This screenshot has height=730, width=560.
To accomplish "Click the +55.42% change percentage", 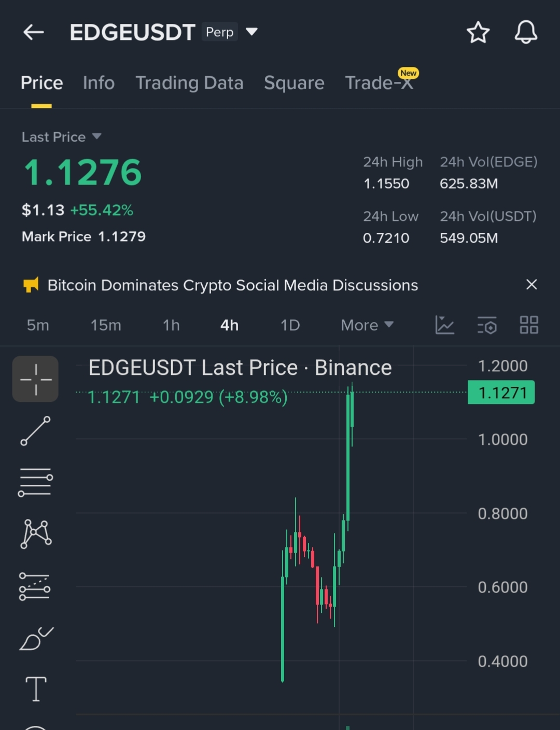I will (x=102, y=210).
